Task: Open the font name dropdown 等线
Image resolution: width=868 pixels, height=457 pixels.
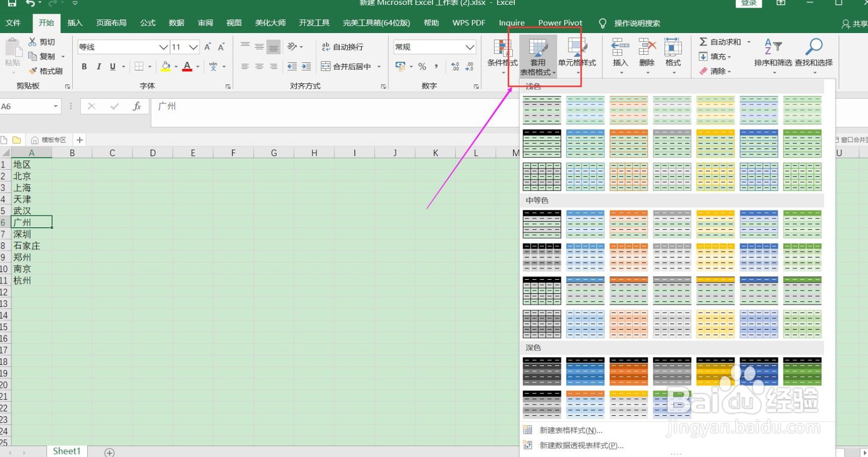Action: pos(163,47)
